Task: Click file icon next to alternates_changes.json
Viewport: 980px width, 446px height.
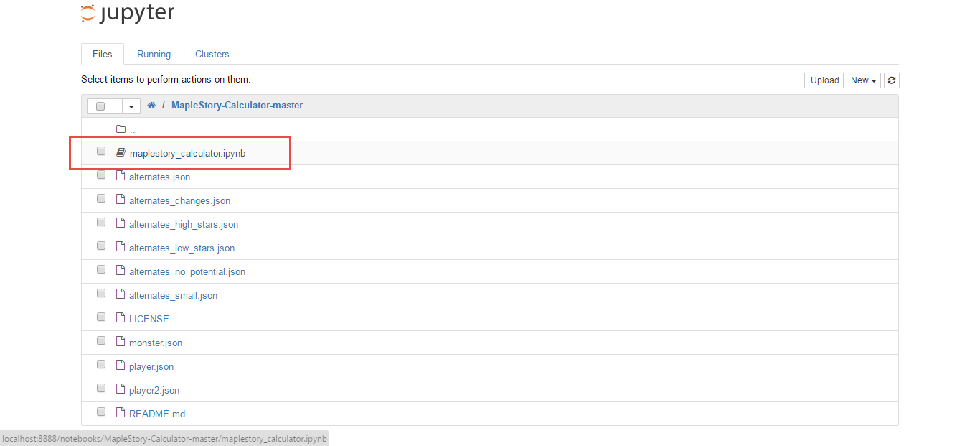Action: pyautogui.click(x=121, y=200)
